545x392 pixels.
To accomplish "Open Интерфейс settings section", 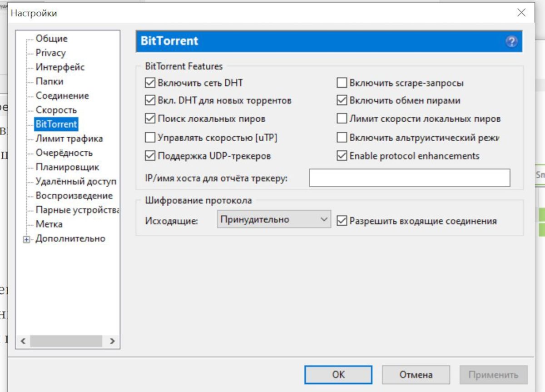I will [60, 67].
